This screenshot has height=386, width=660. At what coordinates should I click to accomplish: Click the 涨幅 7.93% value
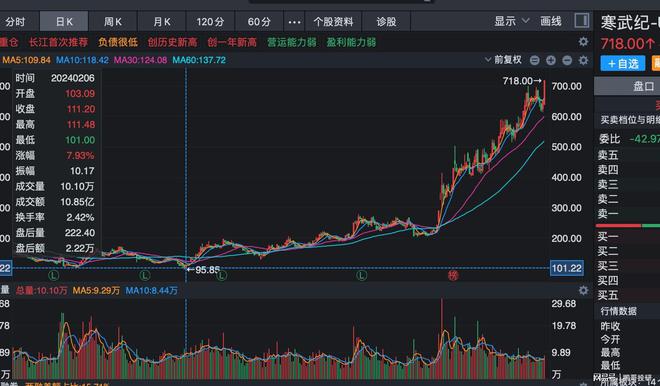pyautogui.click(x=80, y=155)
